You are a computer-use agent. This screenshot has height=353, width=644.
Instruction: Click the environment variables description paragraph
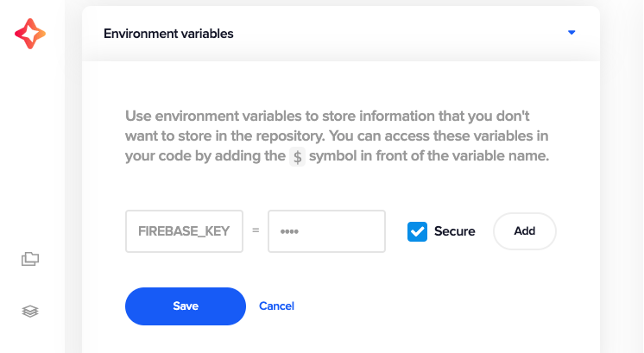[338, 136]
